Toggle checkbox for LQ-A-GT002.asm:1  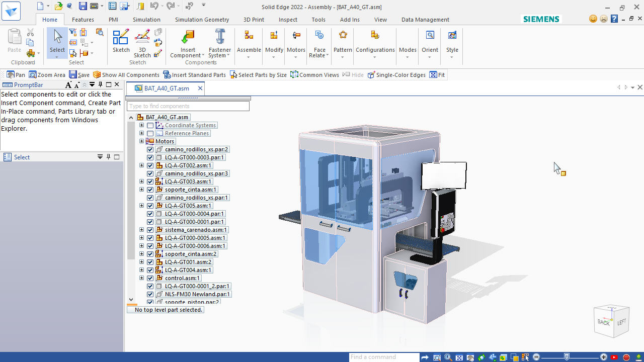coord(150,165)
